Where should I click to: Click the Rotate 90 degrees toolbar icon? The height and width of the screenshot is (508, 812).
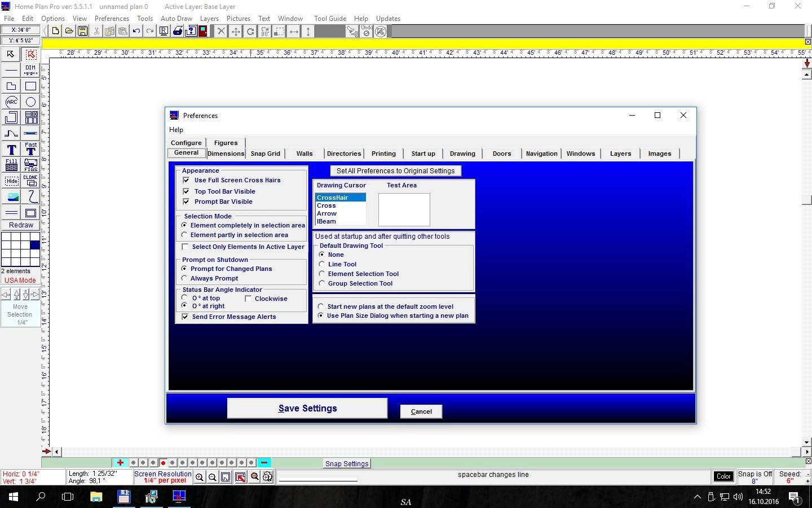[x=265, y=31]
